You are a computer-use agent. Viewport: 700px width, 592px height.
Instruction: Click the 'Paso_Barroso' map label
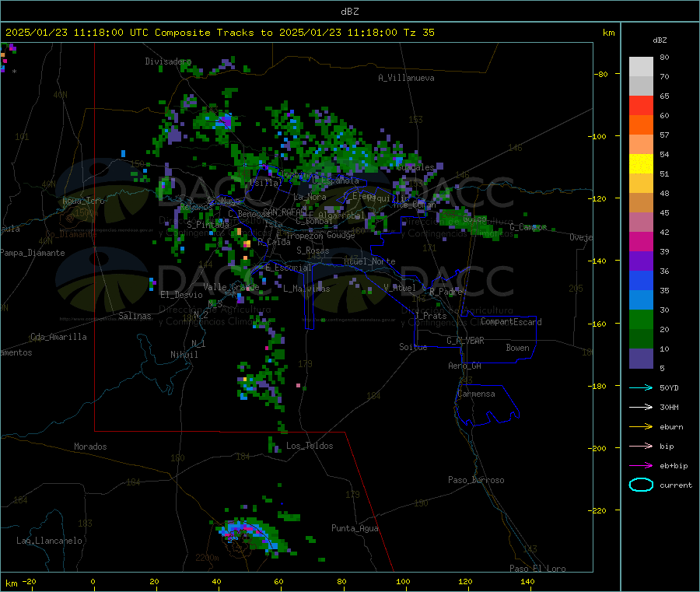click(x=476, y=480)
